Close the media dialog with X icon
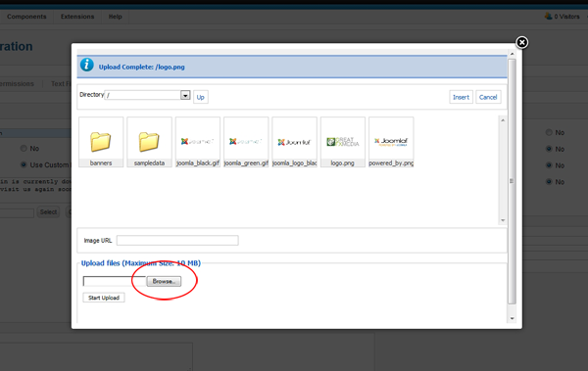This screenshot has height=371, width=588. 521,42
